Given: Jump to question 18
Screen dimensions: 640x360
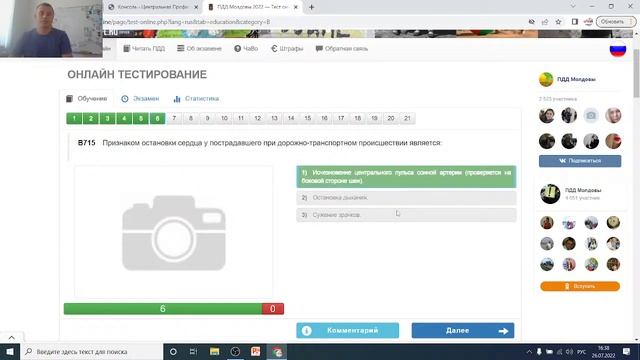Looking at the screenshot, I should click(358, 118).
